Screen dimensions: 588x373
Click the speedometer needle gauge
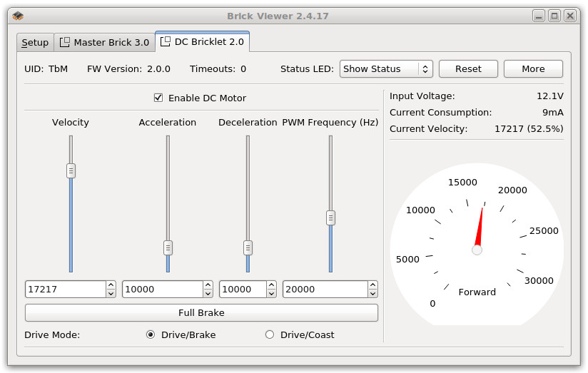coord(477,244)
